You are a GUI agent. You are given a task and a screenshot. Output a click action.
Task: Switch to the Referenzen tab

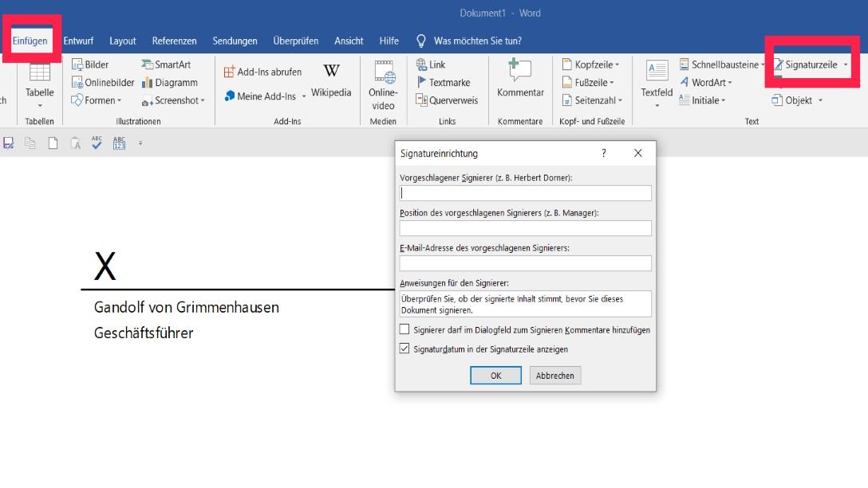point(174,41)
